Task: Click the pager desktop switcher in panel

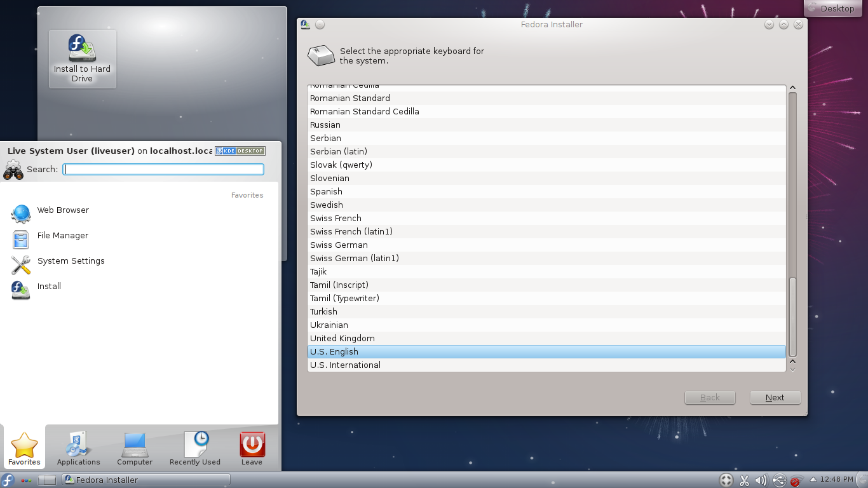Action: tap(47, 480)
